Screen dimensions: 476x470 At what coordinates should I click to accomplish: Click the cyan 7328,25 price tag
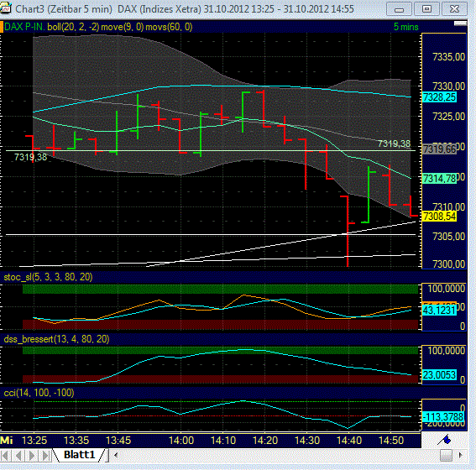(440, 97)
